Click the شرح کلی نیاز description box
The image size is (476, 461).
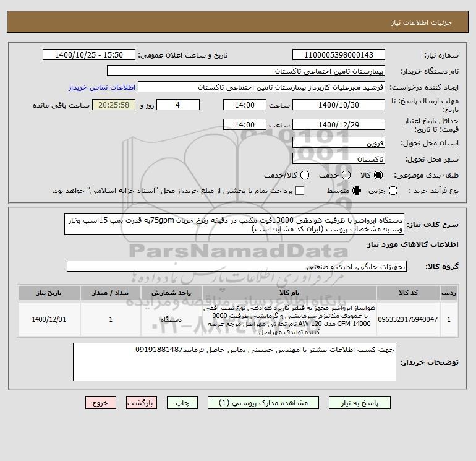point(234,224)
